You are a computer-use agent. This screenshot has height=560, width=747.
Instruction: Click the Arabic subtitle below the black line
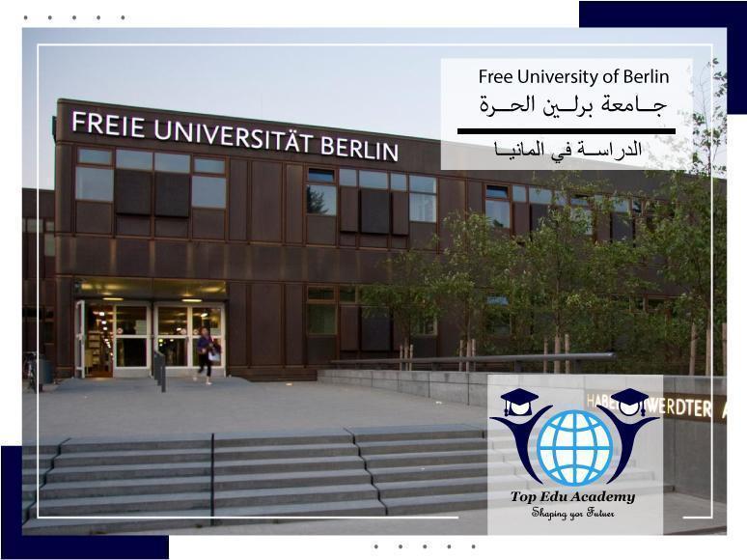[x=567, y=151]
